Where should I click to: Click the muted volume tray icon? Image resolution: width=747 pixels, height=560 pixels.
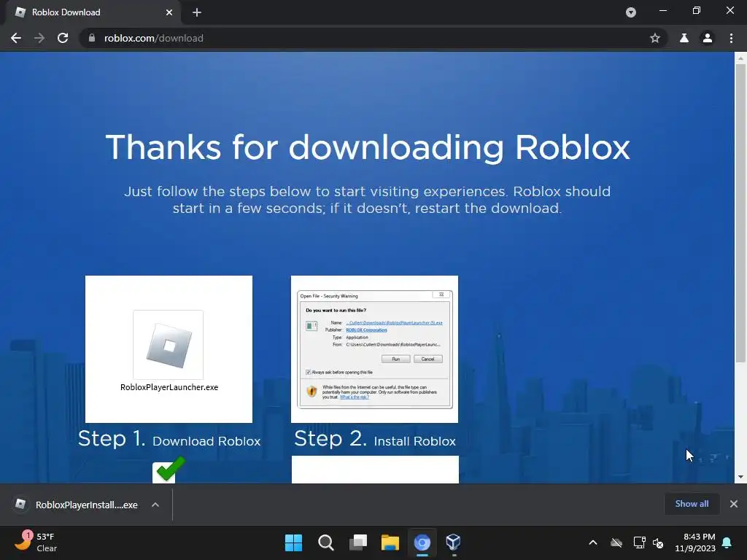659,542
